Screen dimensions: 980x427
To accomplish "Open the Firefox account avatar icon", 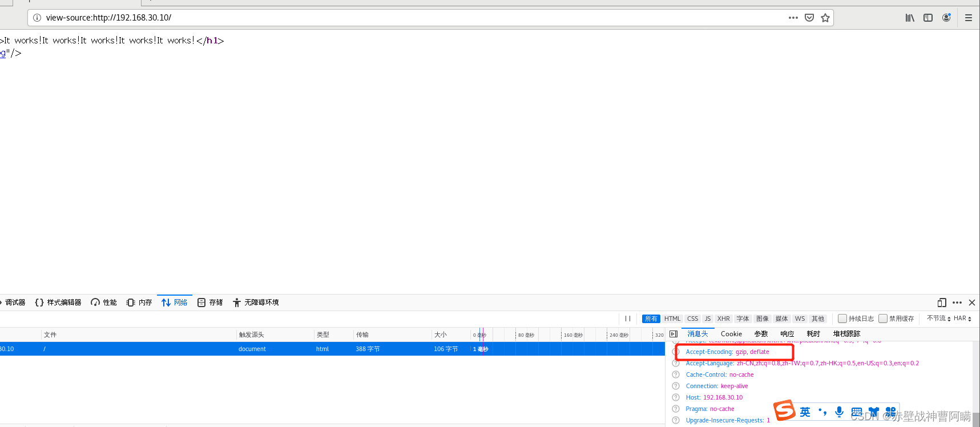I will [x=946, y=18].
